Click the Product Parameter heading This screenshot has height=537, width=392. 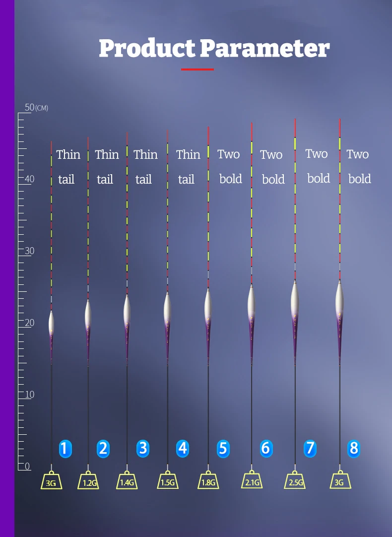(x=214, y=48)
